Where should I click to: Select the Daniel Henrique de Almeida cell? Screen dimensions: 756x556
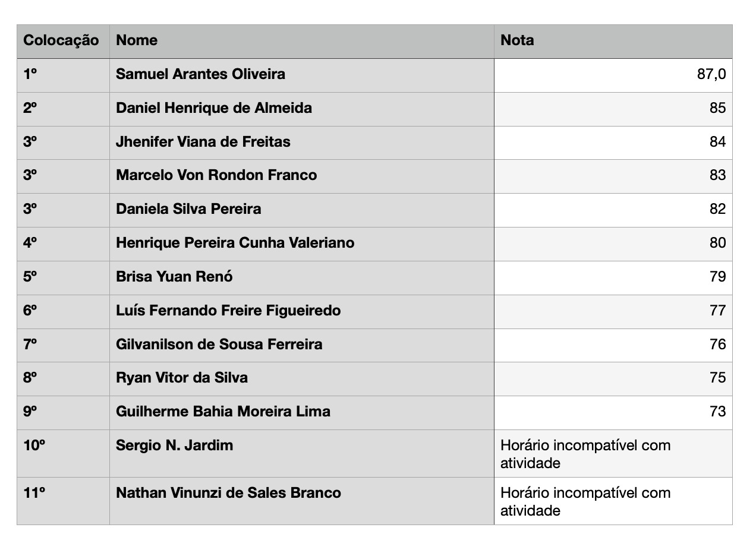click(x=213, y=108)
